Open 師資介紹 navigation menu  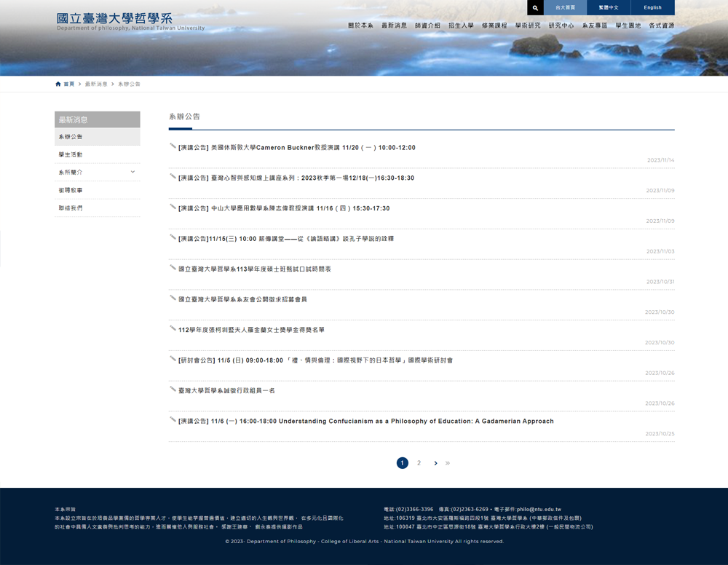point(427,25)
